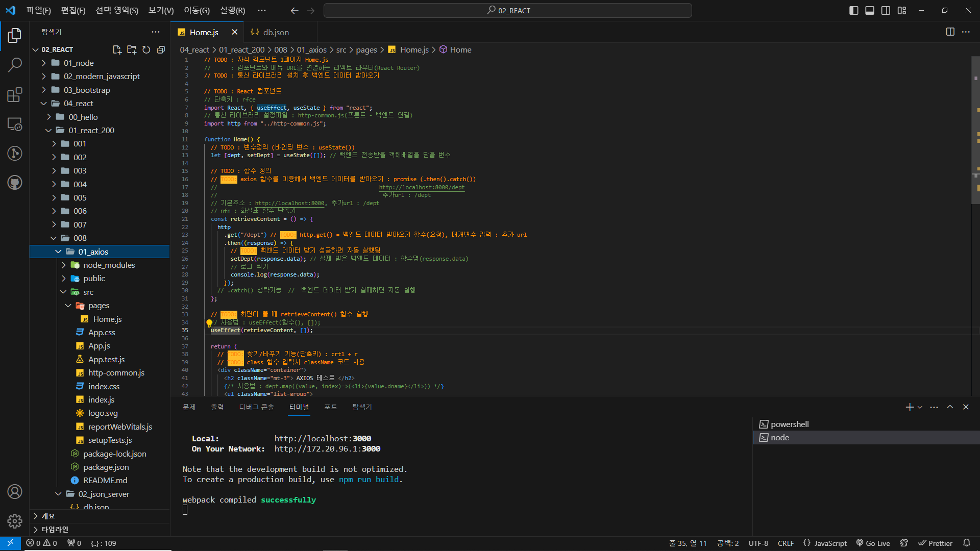Open the GitHub activity bar icon
Screen dimensions: 980x551
click(x=15, y=183)
